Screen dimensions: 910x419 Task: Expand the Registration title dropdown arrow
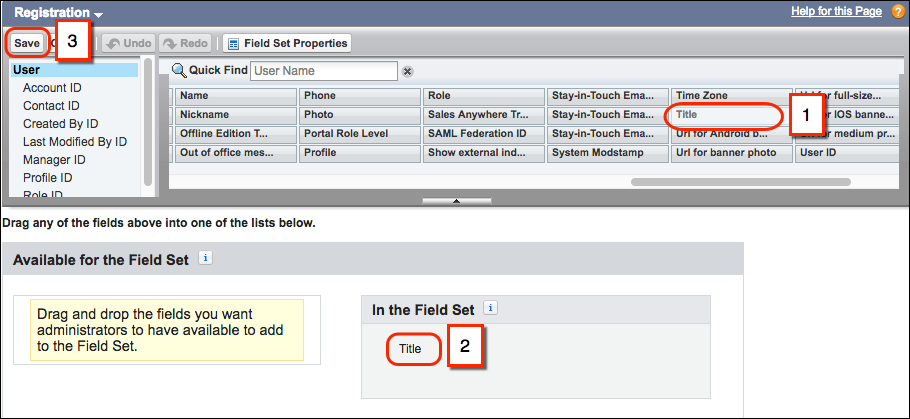98,14
